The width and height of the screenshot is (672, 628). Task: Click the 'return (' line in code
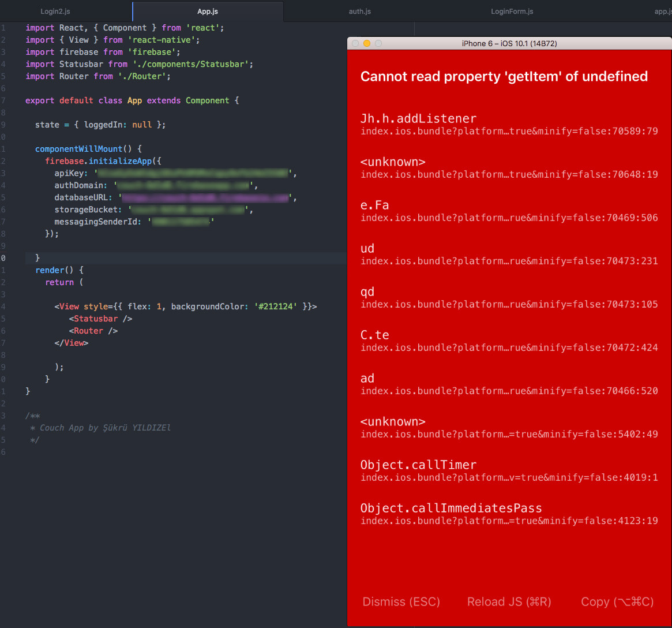click(x=64, y=282)
